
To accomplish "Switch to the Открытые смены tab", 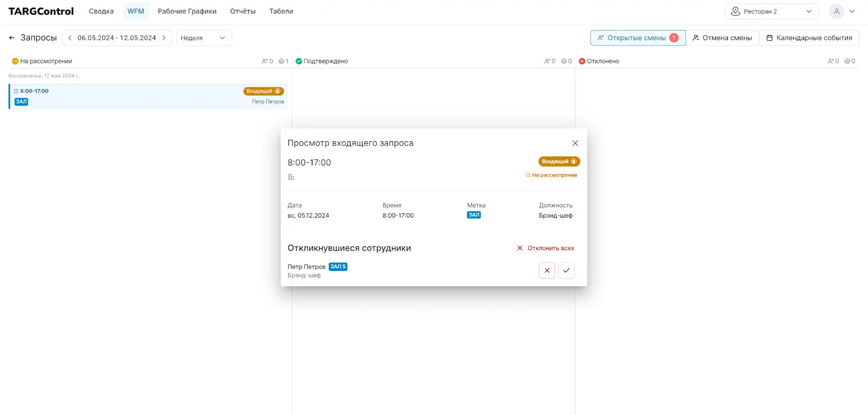I will 638,38.
